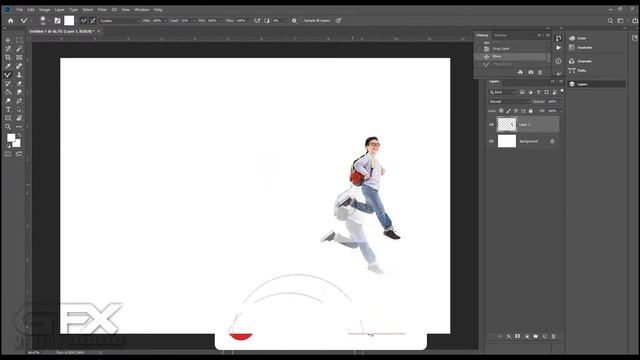Delete current state in History panel
The width and height of the screenshot is (640, 360).
coord(540,72)
